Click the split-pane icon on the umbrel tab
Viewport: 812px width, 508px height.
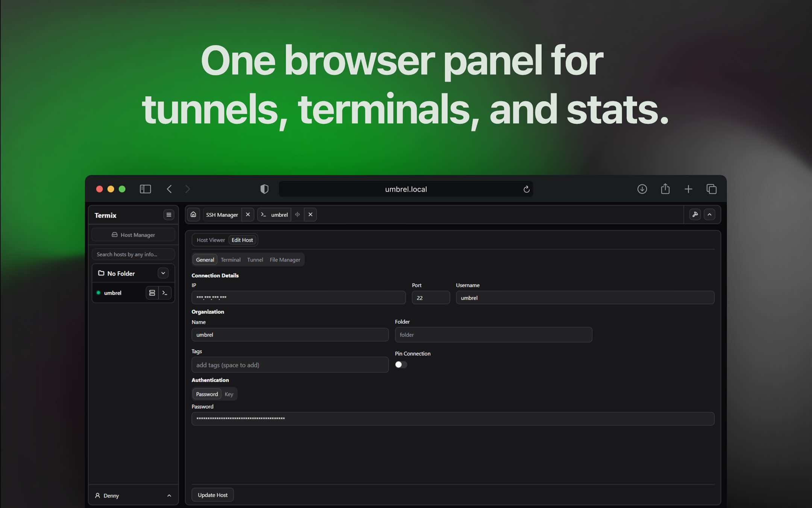point(297,214)
